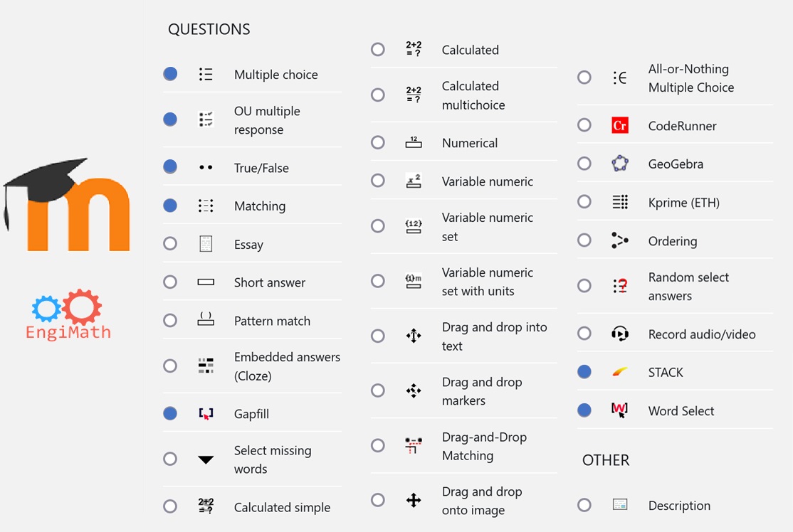The width and height of the screenshot is (793, 532).
Task: Select the Essay radio button
Action: pos(170,244)
